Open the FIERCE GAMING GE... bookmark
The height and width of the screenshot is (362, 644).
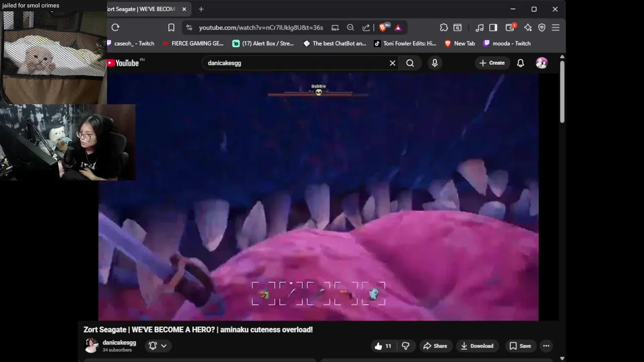tap(193, 43)
